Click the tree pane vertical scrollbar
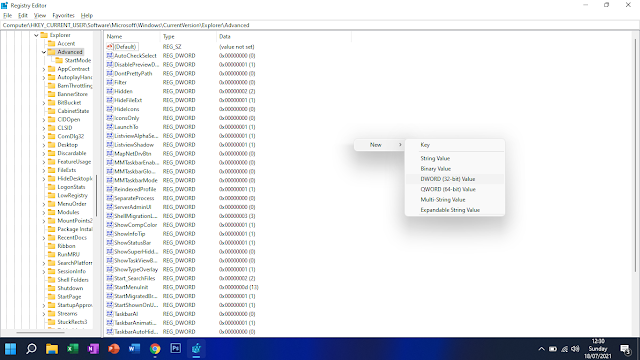 (96, 196)
